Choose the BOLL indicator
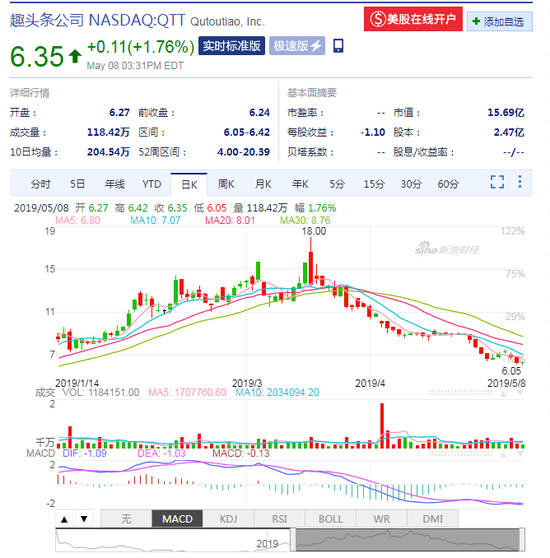This screenshot has height=558, width=550. 330,519
